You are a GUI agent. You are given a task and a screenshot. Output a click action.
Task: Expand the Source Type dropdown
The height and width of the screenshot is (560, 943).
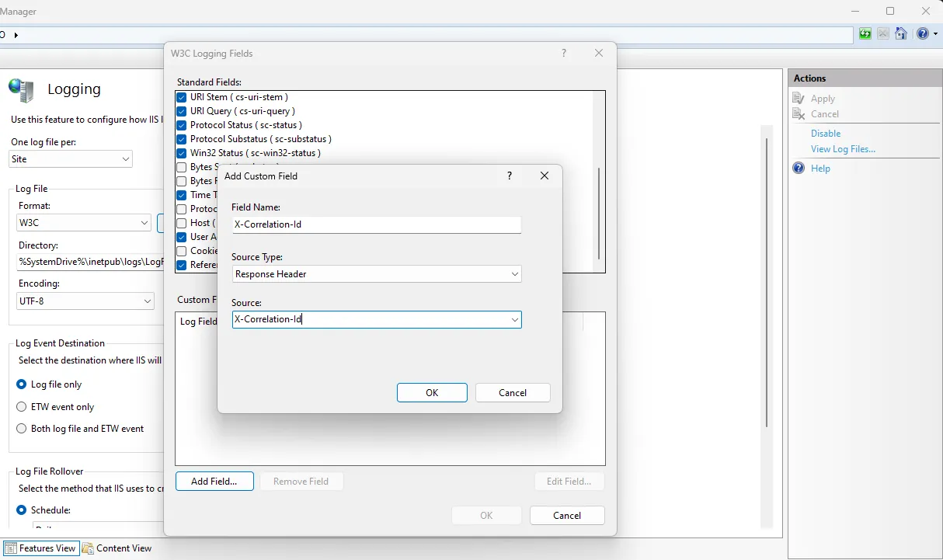pos(514,274)
